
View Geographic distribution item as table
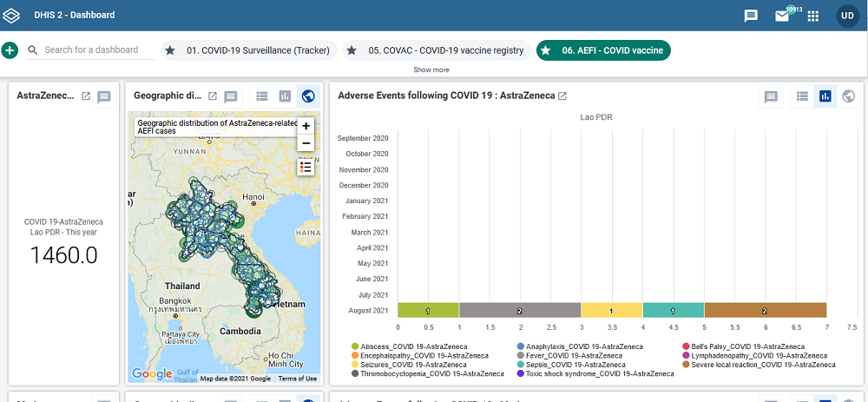pyautogui.click(x=262, y=96)
